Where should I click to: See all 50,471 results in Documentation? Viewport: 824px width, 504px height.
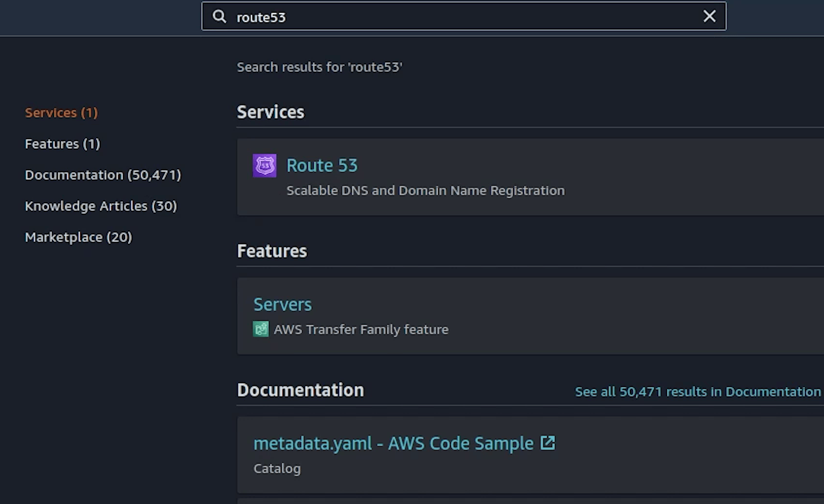click(698, 392)
